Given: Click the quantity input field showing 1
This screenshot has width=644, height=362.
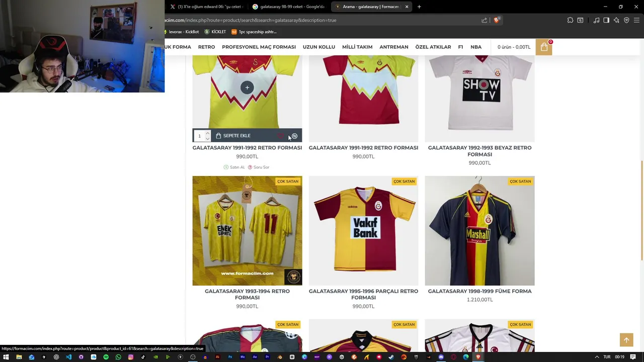Looking at the screenshot, I should pos(199,136).
